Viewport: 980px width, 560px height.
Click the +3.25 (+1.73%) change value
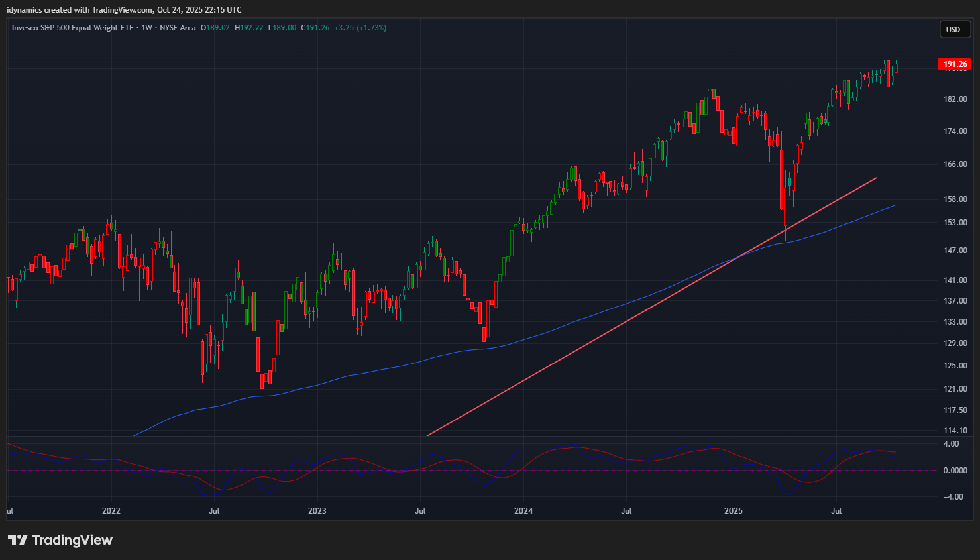click(x=360, y=28)
